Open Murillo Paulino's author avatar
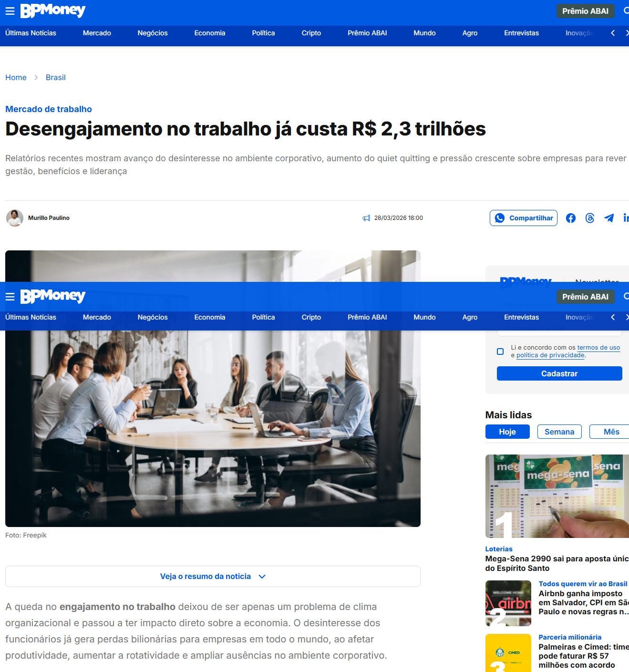The image size is (629, 672). tap(15, 218)
